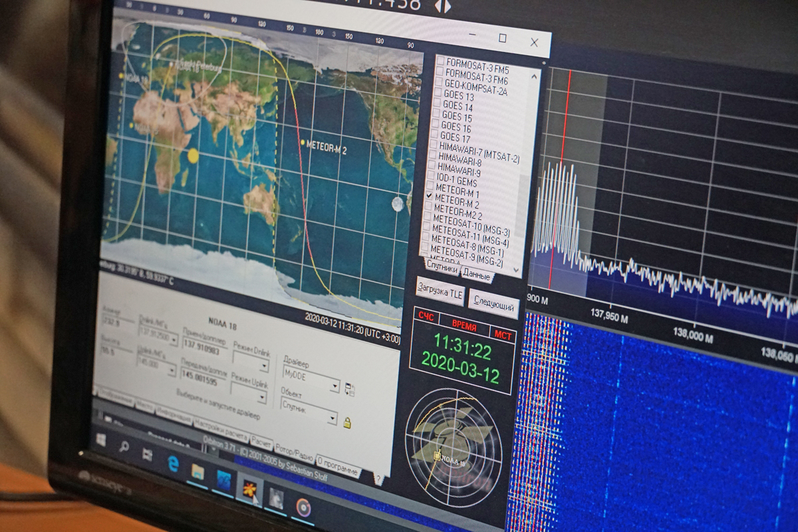This screenshot has height=532, width=798.
Task: Check the GOES 16 satellite
Action: click(434, 124)
